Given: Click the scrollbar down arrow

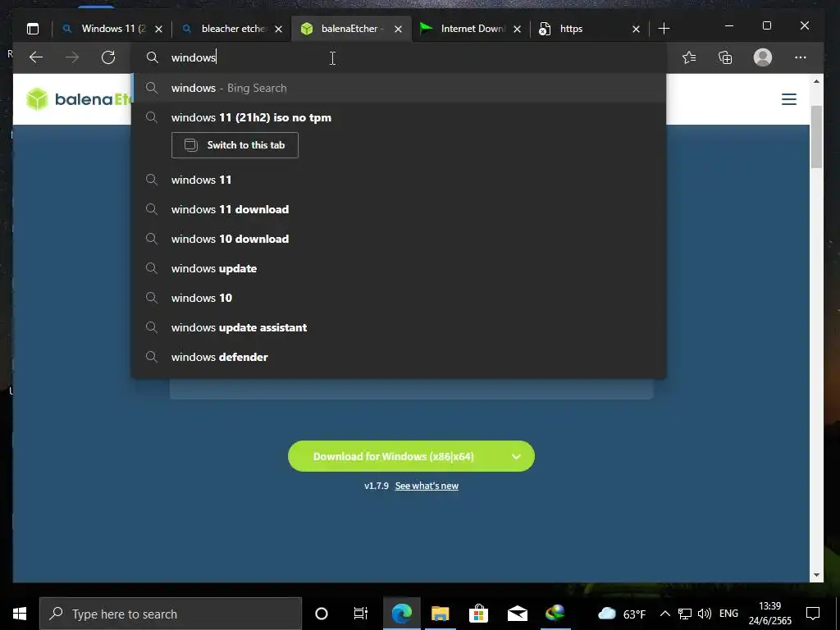Looking at the screenshot, I should click(816, 575).
